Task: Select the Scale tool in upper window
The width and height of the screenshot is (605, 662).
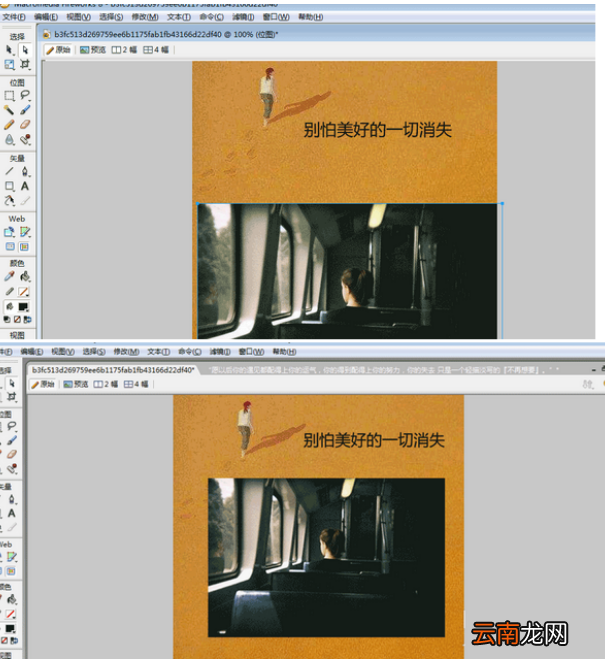Action: (9, 65)
